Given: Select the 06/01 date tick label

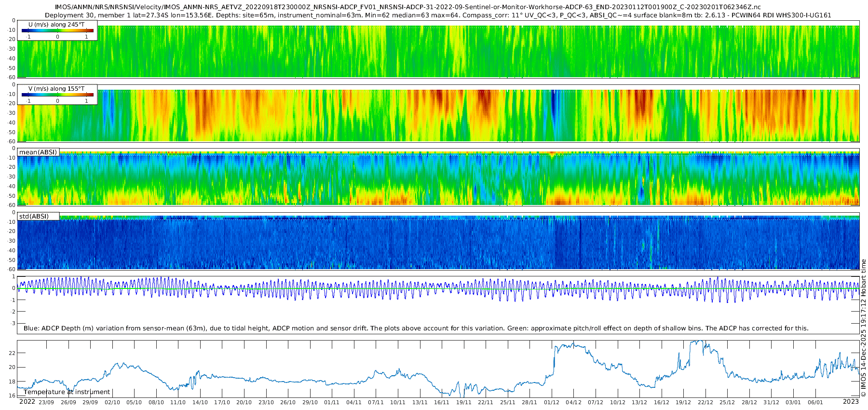Looking at the screenshot, I should pos(815,402).
